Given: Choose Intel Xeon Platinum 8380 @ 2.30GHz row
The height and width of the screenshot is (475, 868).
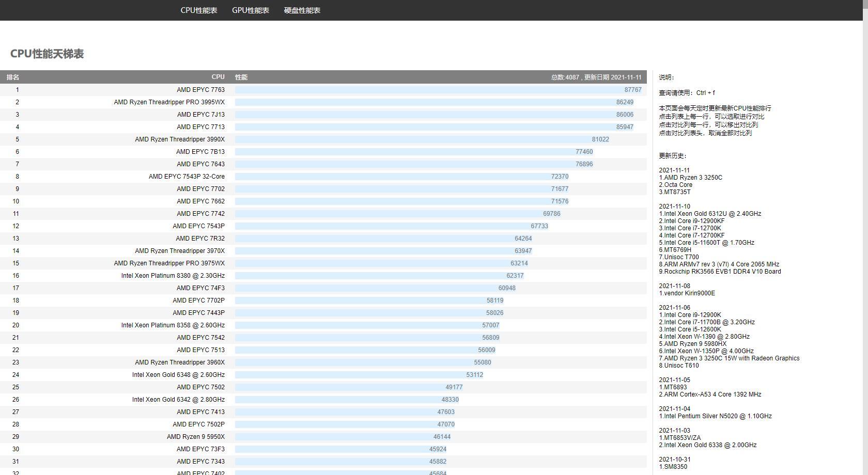Looking at the screenshot, I should (x=173, y=276).
